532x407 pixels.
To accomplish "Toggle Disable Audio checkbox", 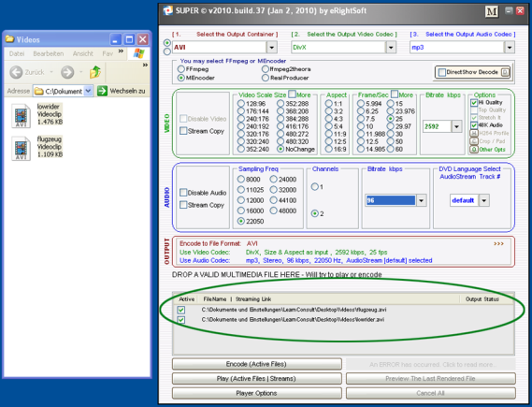I will tap(183, 193).
